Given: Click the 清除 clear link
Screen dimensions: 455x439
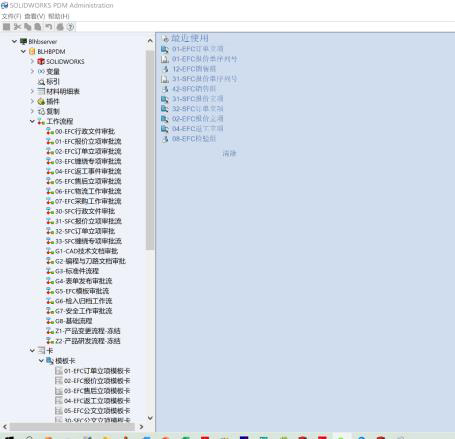Looking at the screenshot, I should 229,153.
